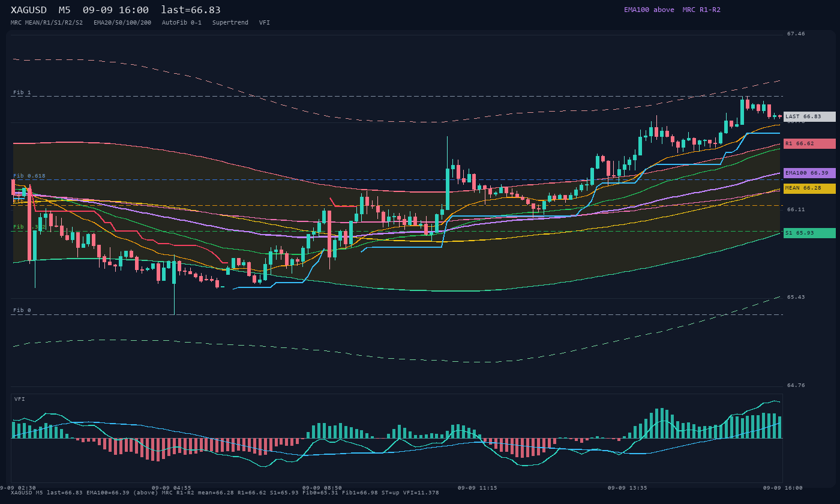Click the 'Fib 0.618' level label
The image size is (840, 504).
click(x=29, y=176)
